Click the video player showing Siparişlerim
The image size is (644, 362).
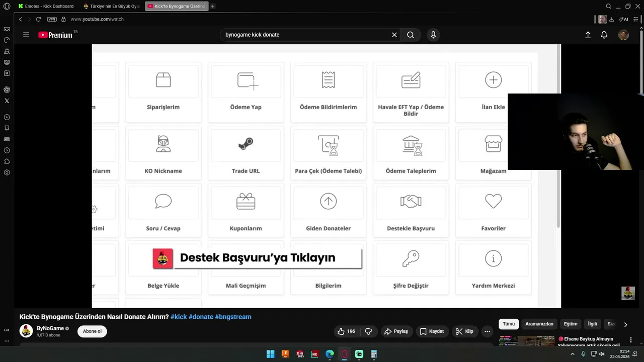[327, 176]
